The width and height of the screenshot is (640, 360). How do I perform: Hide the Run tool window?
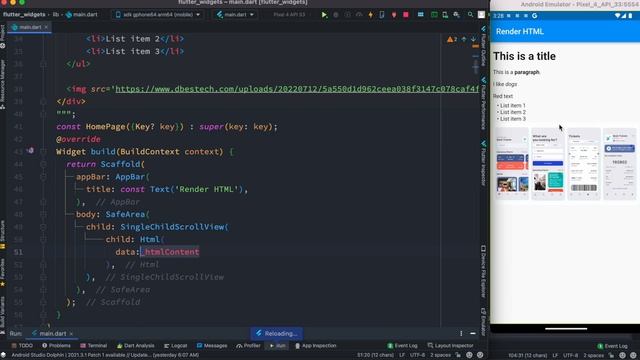tap(473, 333)
